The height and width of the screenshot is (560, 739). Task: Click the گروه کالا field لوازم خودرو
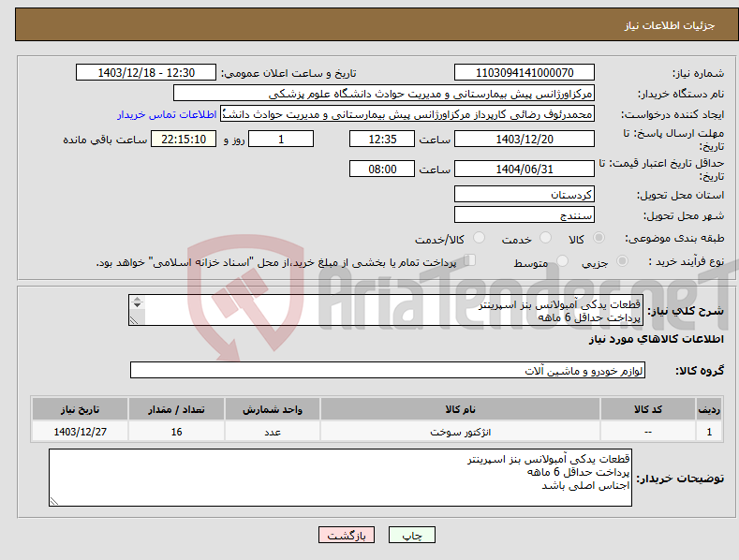coord(388,371)
